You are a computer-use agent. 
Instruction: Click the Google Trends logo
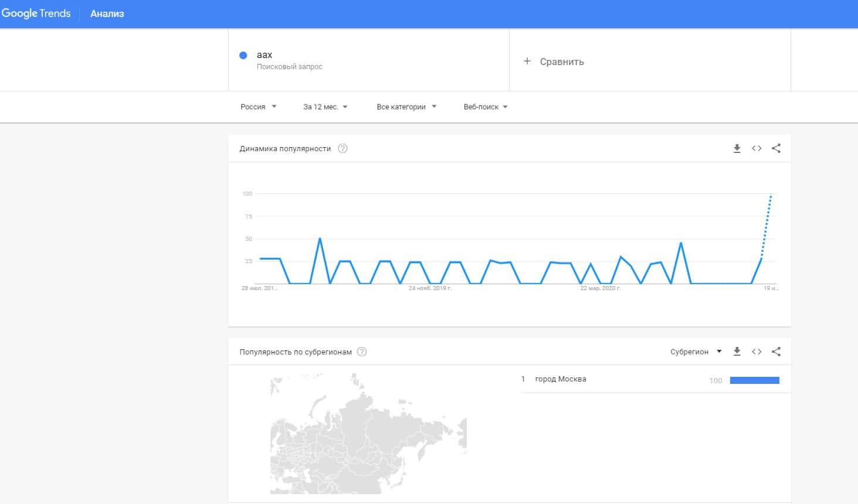[x=36, y=13]
